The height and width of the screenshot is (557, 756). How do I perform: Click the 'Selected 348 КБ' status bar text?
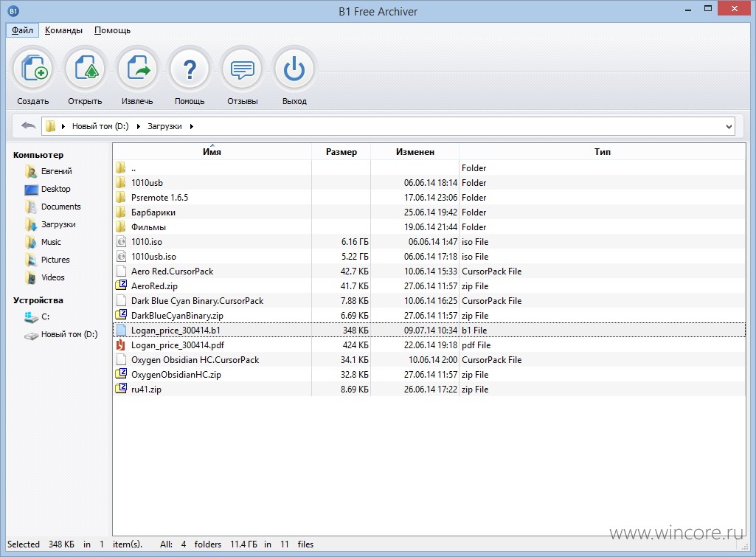click(x=41, y=544)
